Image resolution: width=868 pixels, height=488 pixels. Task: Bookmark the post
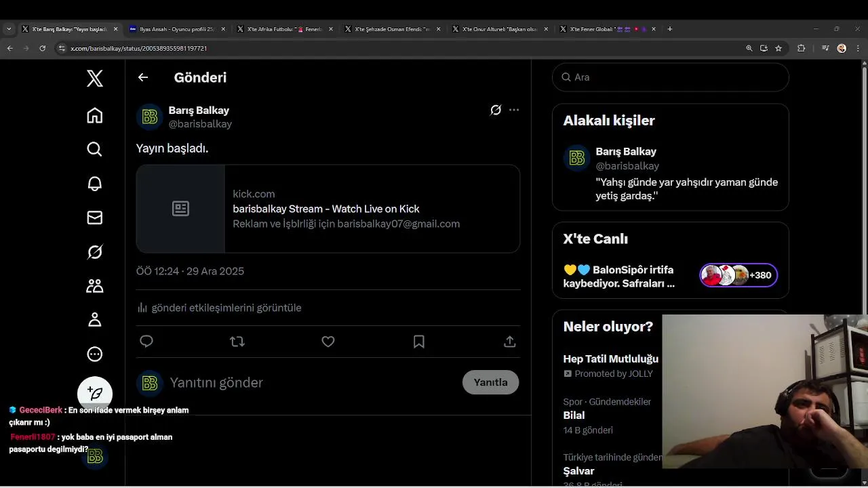point(419,342)
